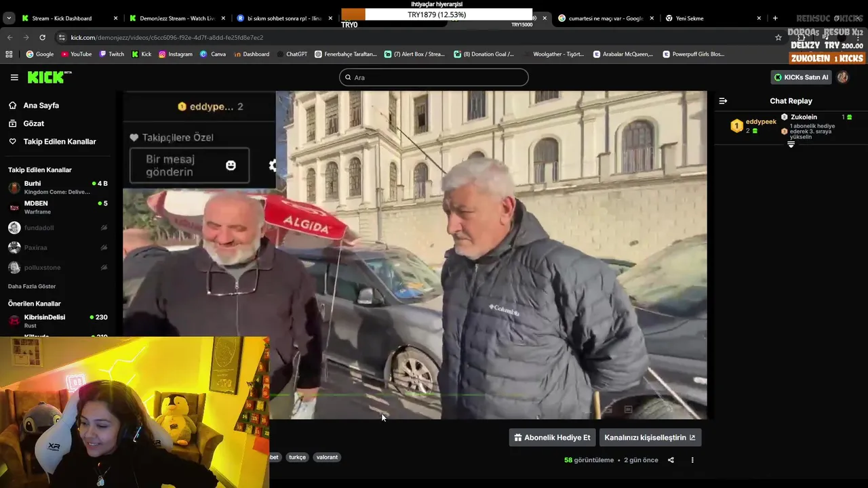
Task: Close the Stream - Kick Dashboard tab
Action: coord(115,18)
